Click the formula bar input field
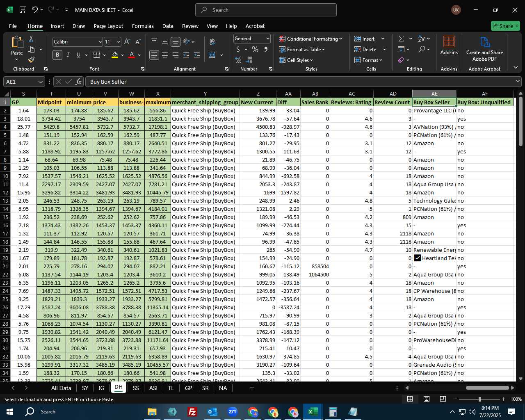The height and width of the screenshot is (420, 525). point(299,82)
